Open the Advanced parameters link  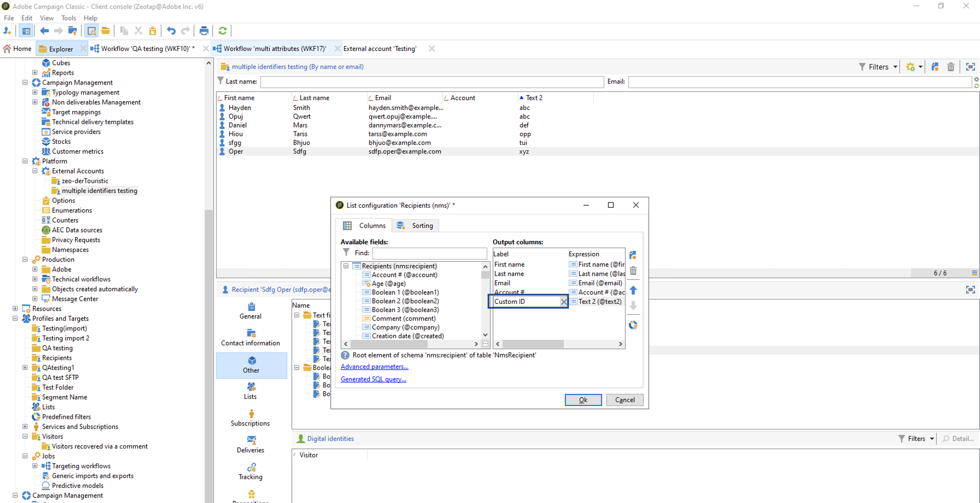tap(374, 366)
